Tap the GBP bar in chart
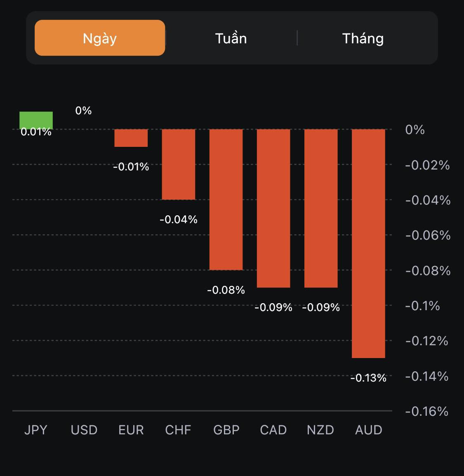This screenshot has height=476, width=464. pos(226,199)
